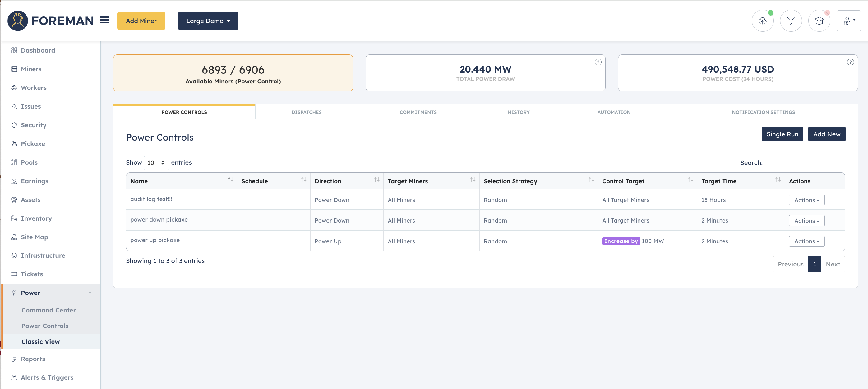868x389 pixels.
Task: Switch to the History tab
Action: click(x=519, y=112)
